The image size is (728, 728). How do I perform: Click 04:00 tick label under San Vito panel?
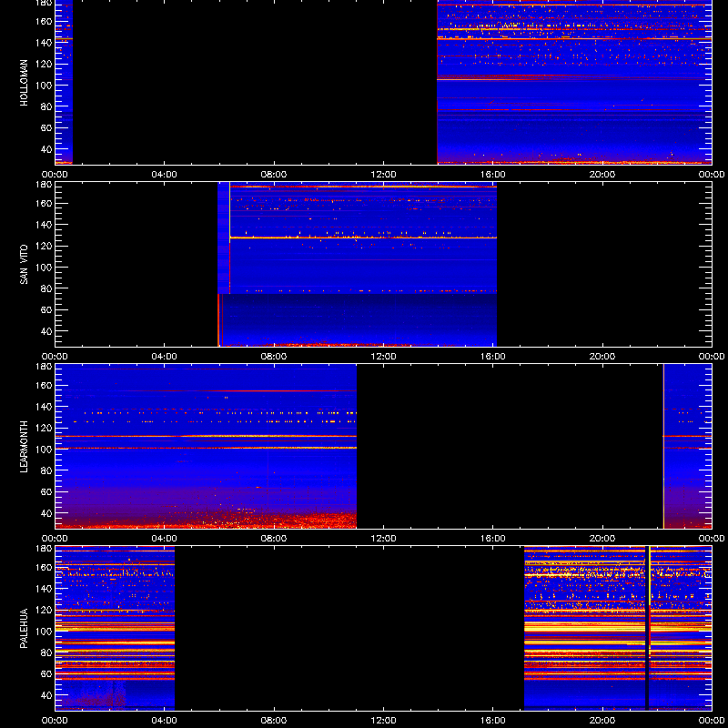pos(165,357)
